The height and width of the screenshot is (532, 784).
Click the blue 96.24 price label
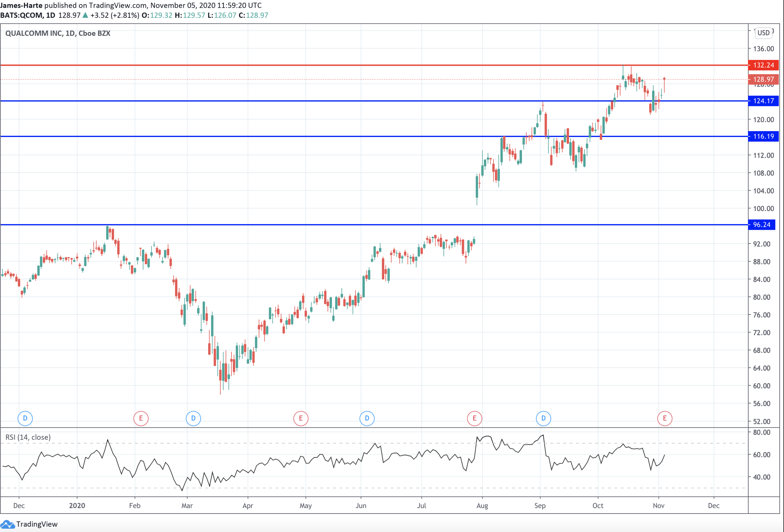(761, 225)
